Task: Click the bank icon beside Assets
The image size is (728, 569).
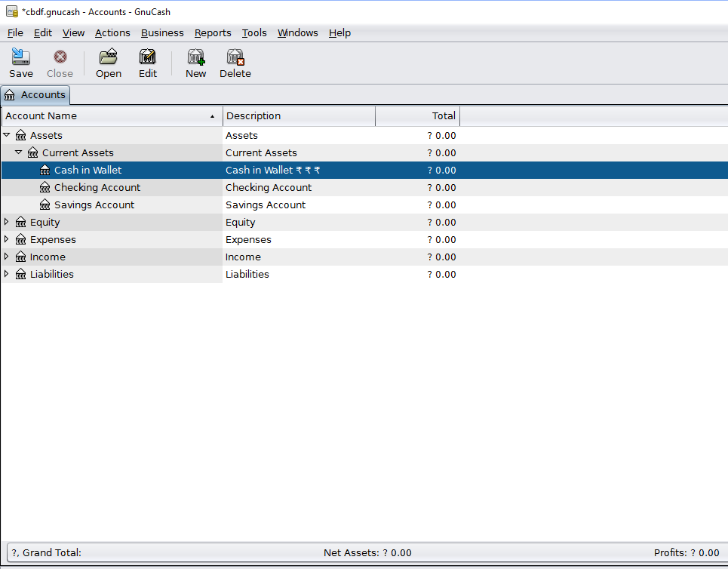Action: click(x=21, y=135)
